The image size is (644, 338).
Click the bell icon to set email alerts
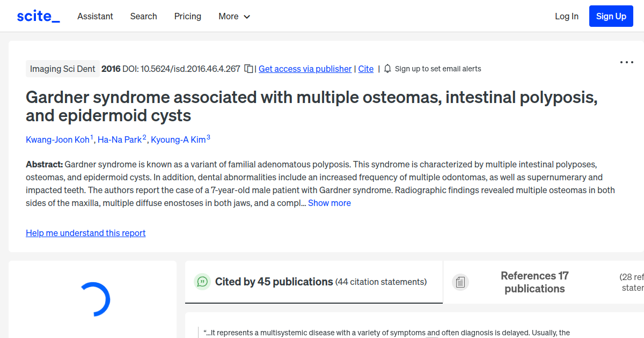point(387,69)
